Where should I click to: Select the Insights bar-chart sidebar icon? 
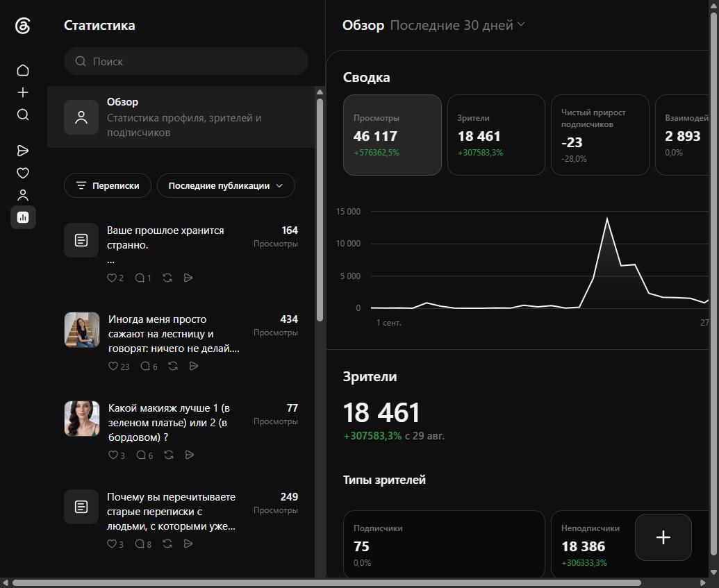(23, 217)
